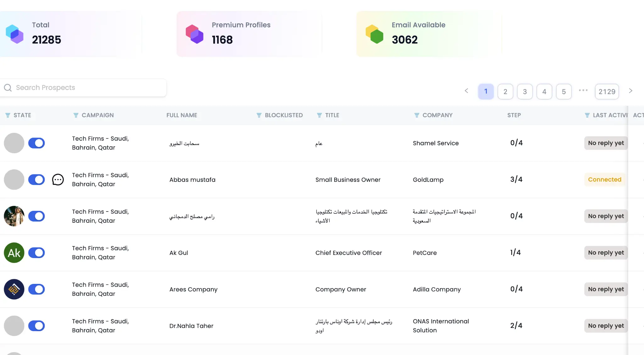The image size is (644, 355).
Task: Jump to last page 2129
Action: coord(607,91)
